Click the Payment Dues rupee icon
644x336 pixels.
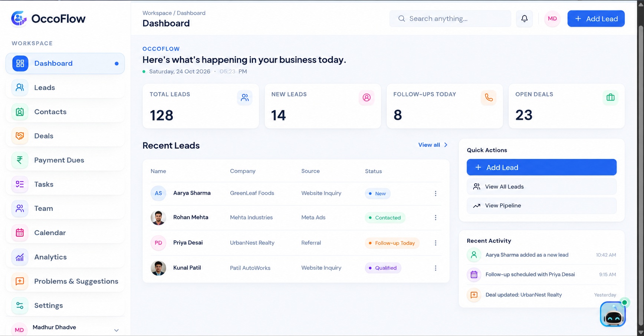tap(20, 160)
